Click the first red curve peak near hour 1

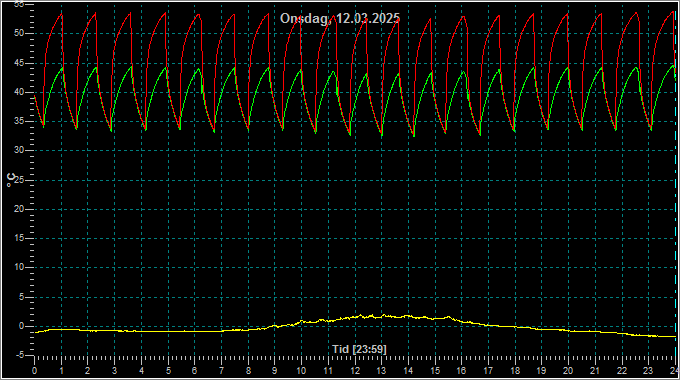click(x=62, y=14)
